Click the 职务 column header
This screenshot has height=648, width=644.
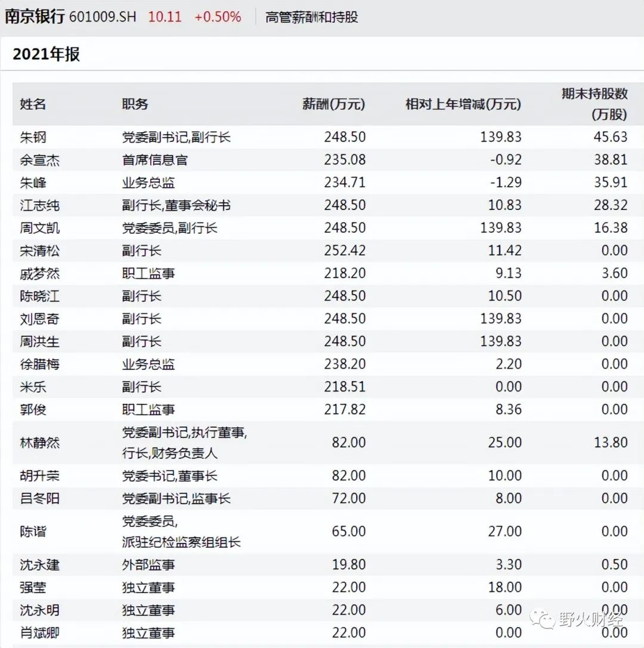[x=135, y=104]
